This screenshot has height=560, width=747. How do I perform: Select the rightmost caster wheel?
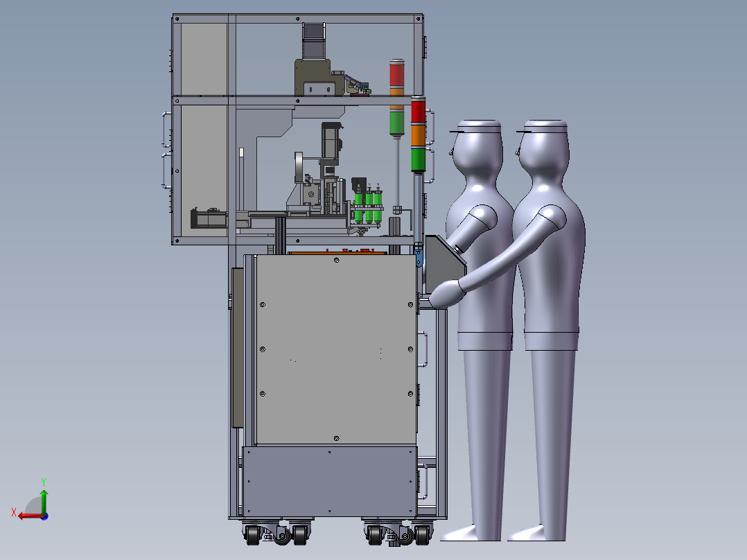tap(422, 535)
